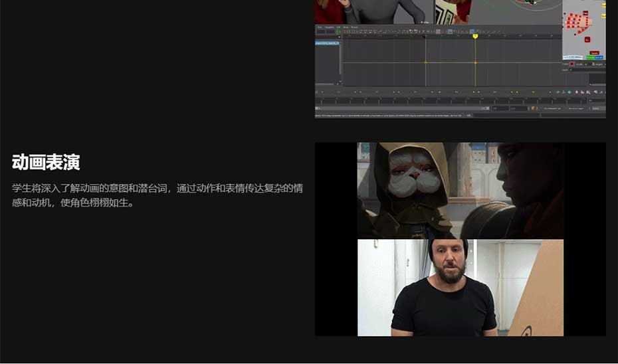Select the paragraph starting with 学生将深入了解动画

click(157, 195)
